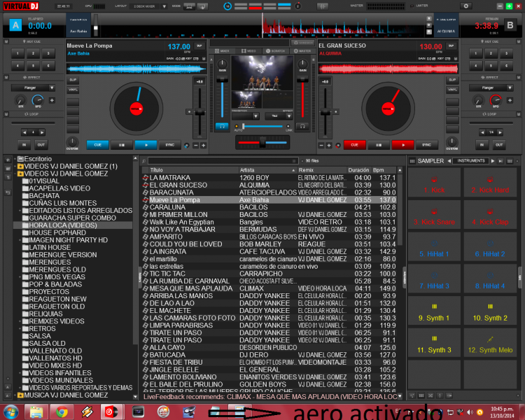Trigger the 5. HiHat 1 sampler pad
The image size is (525, 420).
(434, 246)
